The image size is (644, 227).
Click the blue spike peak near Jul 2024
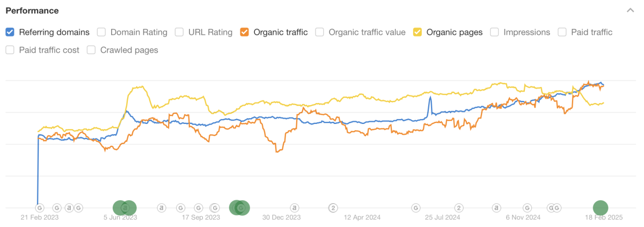pos(430,98)
